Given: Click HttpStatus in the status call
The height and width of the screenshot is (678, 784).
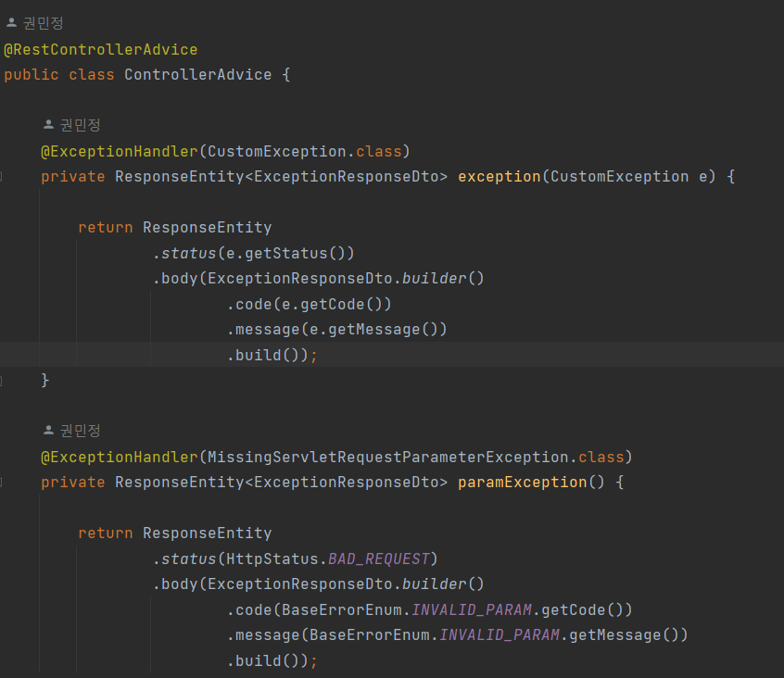Looking at the screenshot, I should click(x=272, y=559).
